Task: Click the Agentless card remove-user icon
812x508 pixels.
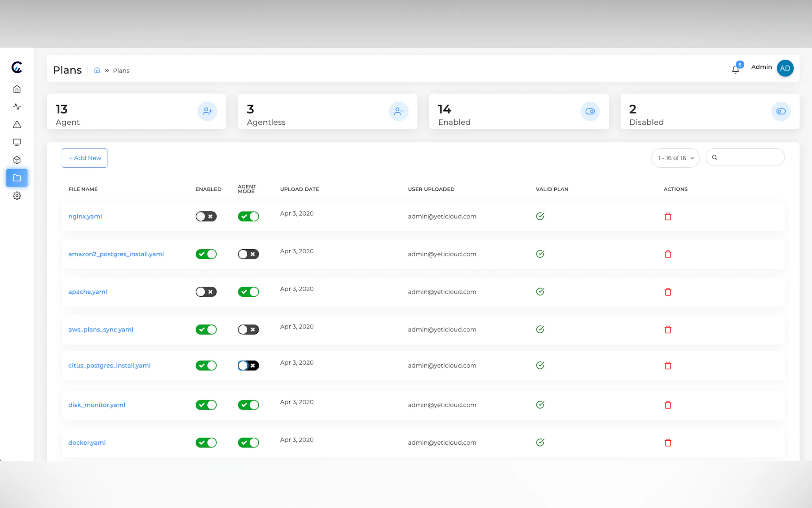Action: [x=398, y=111]
